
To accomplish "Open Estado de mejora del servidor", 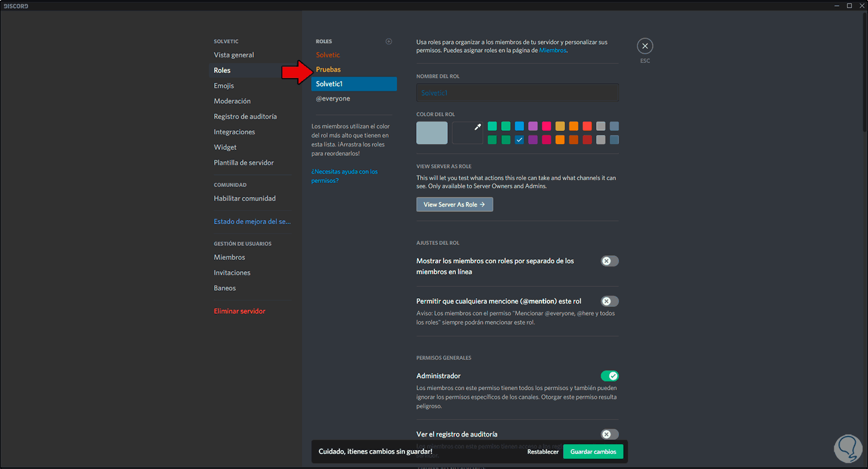I will click(x=252, y=222).
